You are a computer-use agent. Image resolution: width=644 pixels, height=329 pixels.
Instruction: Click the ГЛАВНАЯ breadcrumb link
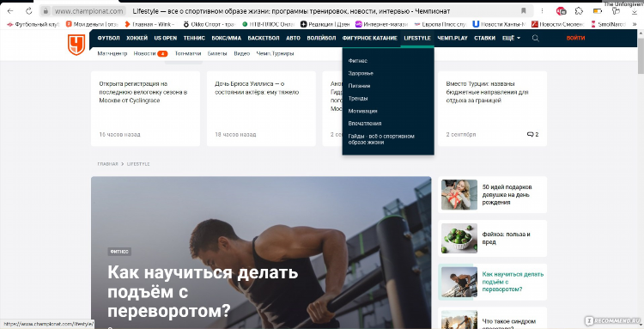click(107, 164)
